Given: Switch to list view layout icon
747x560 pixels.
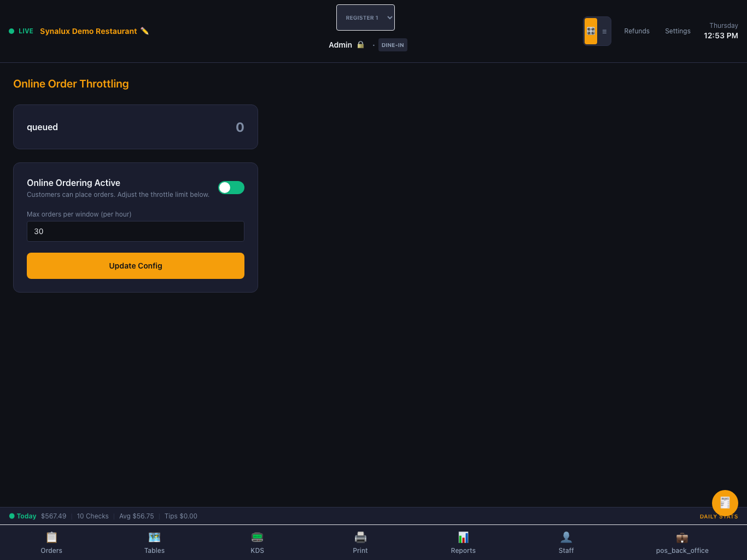Looking at the screenshot, I should click(604, 31).
